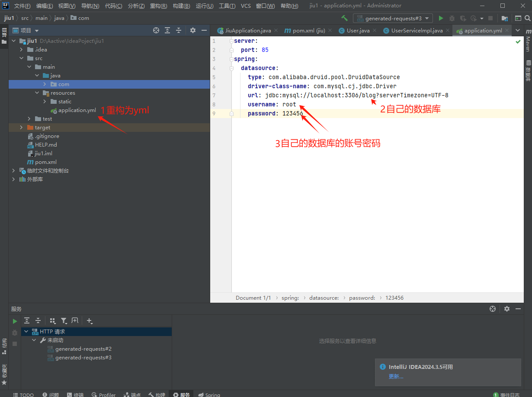Click the green inspection checkmark in editor
The height and width of the screenshot is (397, 532).
coord(518,42)
